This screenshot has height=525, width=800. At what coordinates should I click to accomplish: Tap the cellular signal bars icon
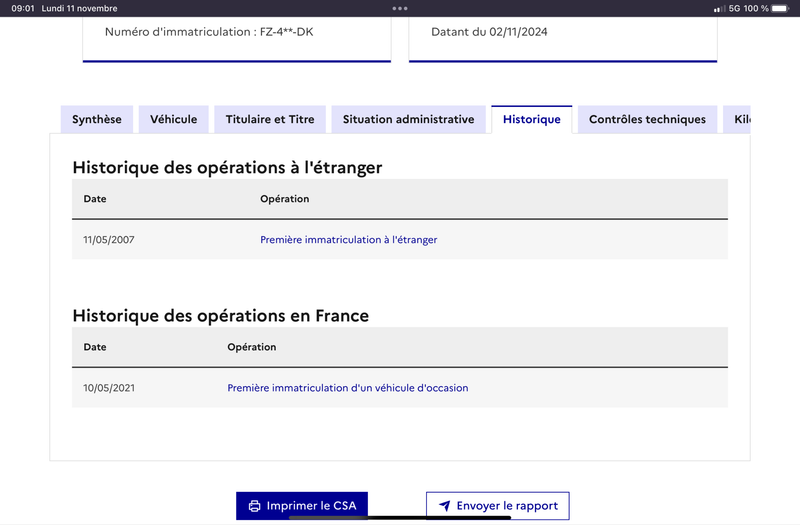click(x=719, y=9)
